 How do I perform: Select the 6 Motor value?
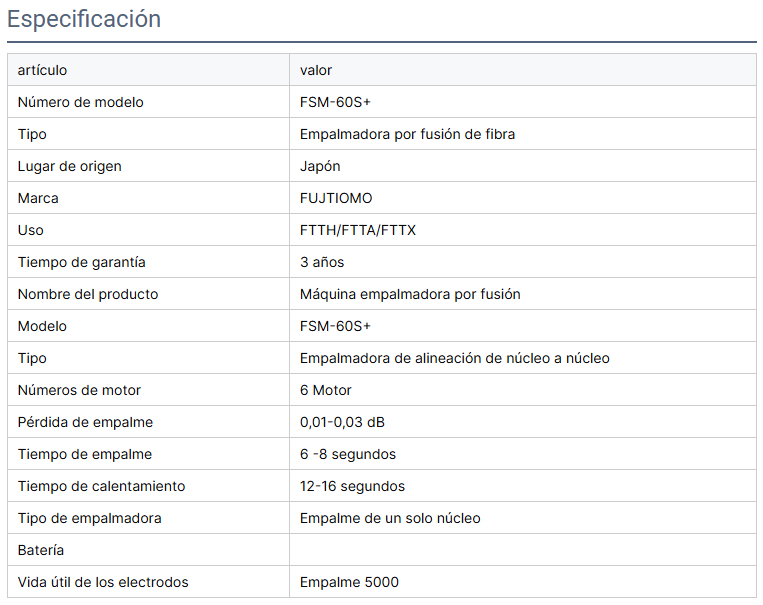326,390
